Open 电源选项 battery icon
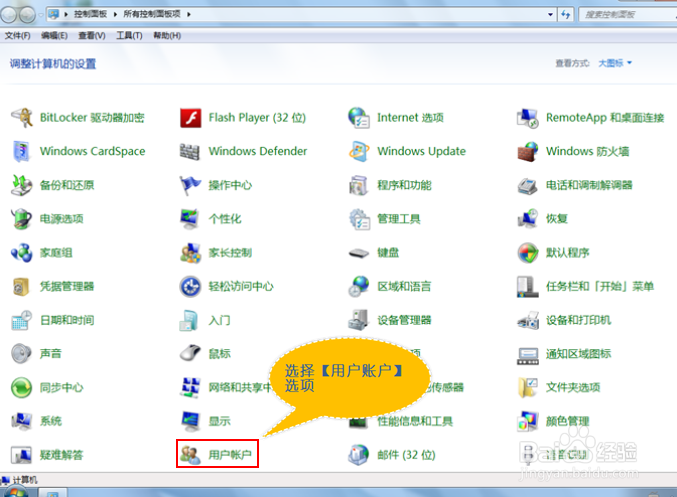677x497 pixels. point(22,219)
